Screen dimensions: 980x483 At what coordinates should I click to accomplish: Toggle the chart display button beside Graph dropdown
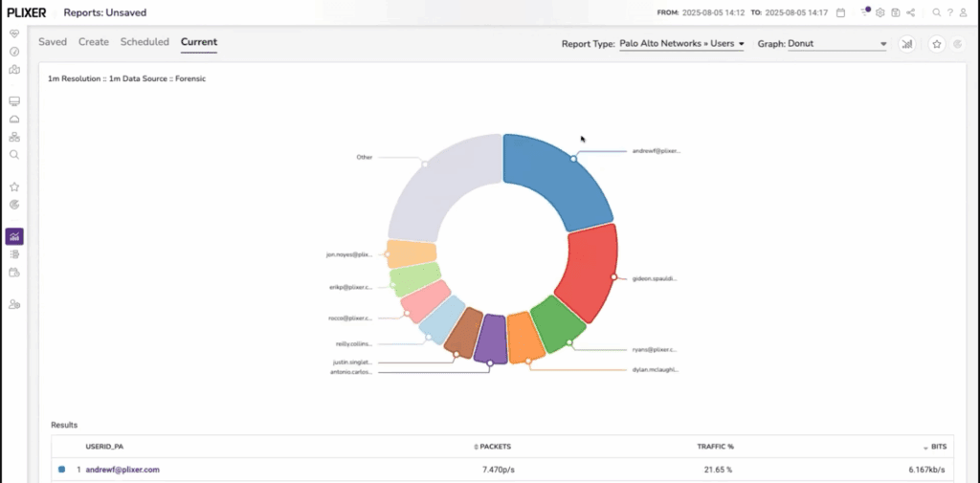click(906, 44)
